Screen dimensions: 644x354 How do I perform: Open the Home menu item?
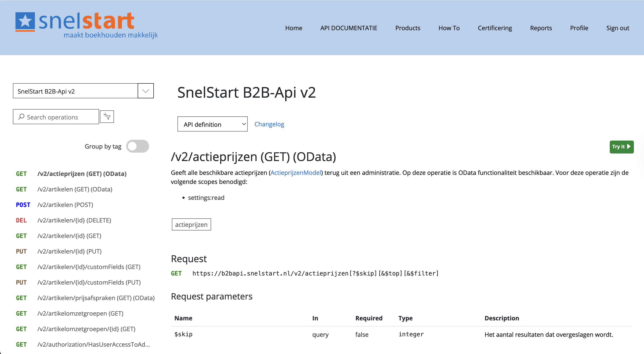point(294,28)
